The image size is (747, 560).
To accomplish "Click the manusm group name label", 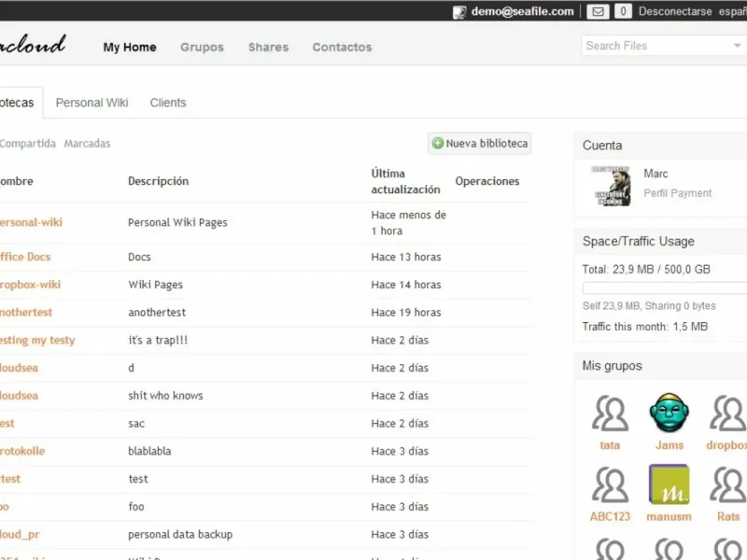I will [669, 517].
